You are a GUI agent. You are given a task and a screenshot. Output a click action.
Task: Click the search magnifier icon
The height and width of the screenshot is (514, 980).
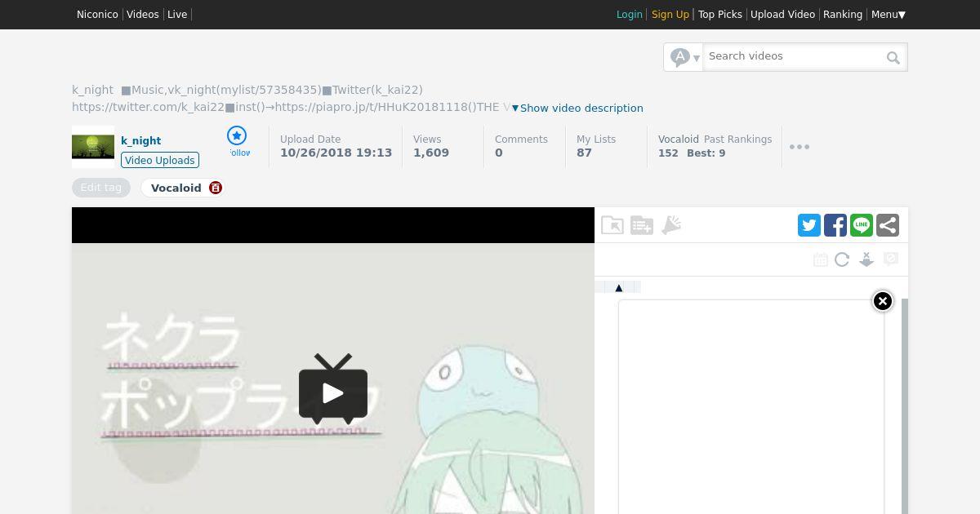click(x=893, y=57)
